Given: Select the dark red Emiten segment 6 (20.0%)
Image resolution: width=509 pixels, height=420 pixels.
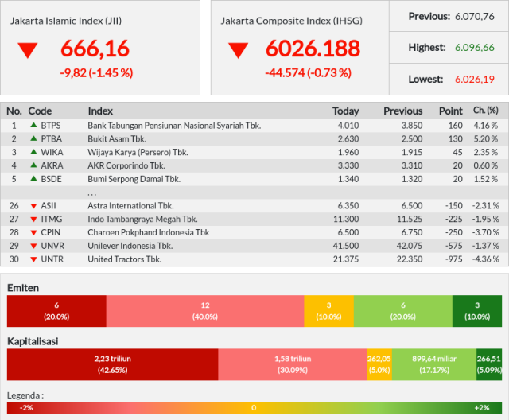Looking at the screenshot, I should (56, 311).
